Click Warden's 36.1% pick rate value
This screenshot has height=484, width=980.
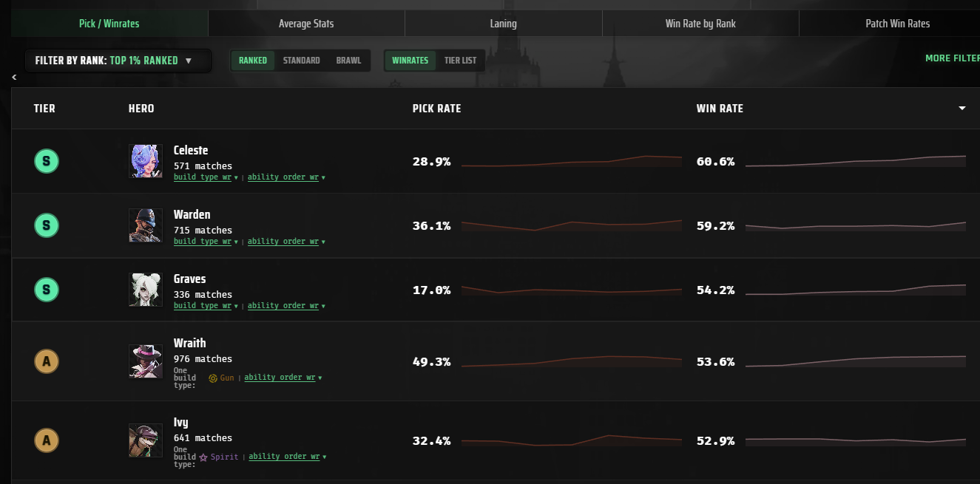coord(432,226)
